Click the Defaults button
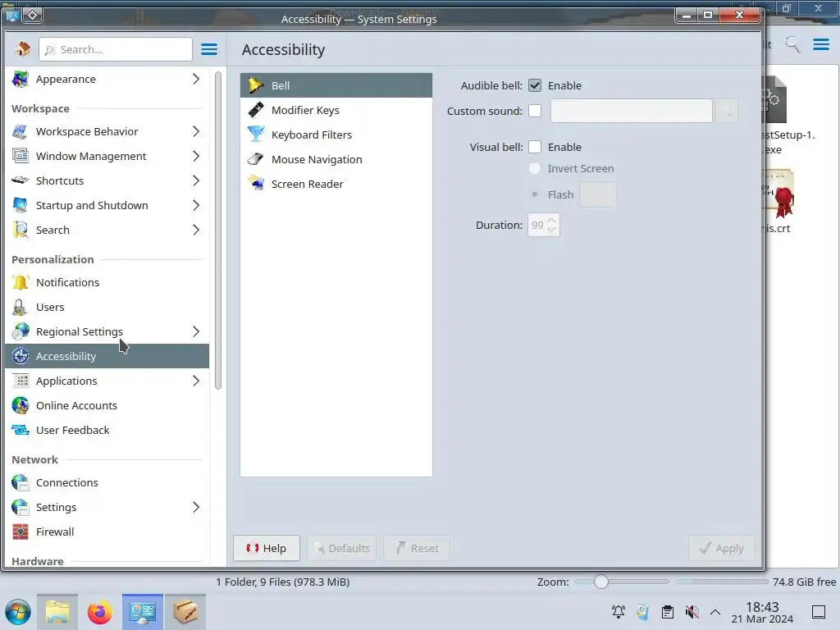Screen dimensions: 840x630 [342, 548]
